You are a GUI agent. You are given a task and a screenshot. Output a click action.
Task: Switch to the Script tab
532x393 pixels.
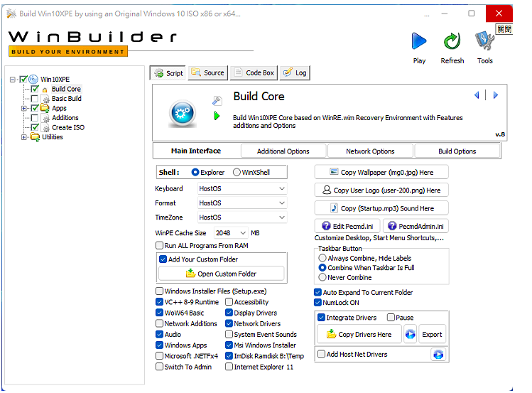point(168,73)
